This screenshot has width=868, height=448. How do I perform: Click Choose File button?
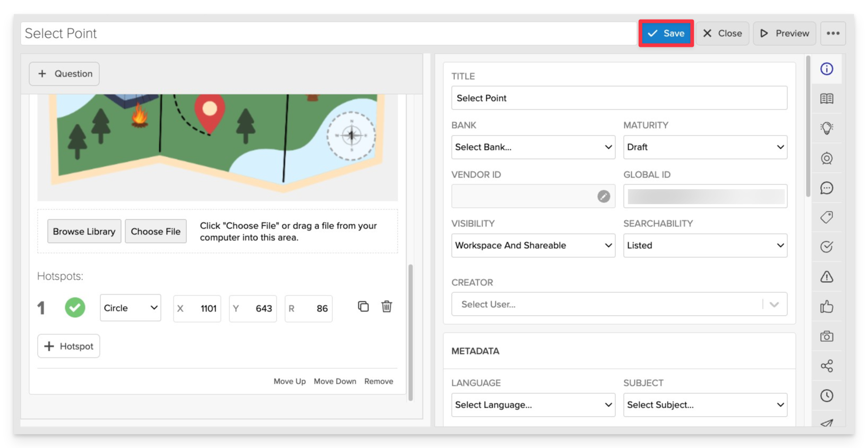pos(156,231)
